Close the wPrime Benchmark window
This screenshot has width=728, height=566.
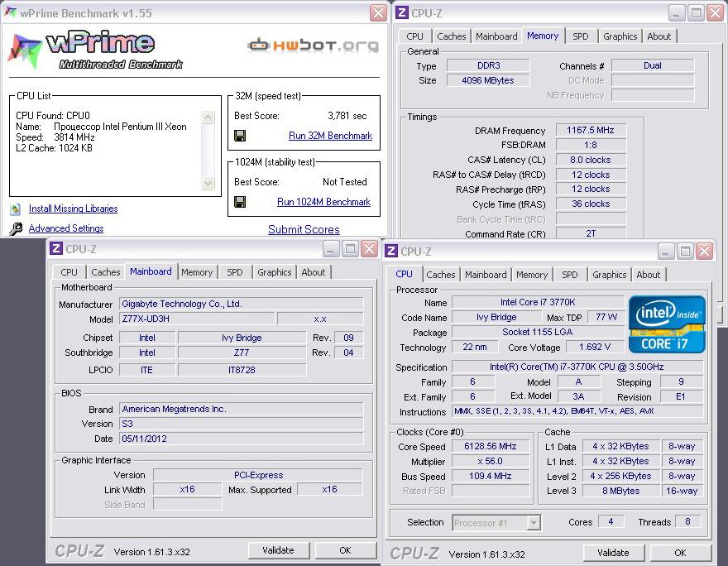[x=378, y=13]
